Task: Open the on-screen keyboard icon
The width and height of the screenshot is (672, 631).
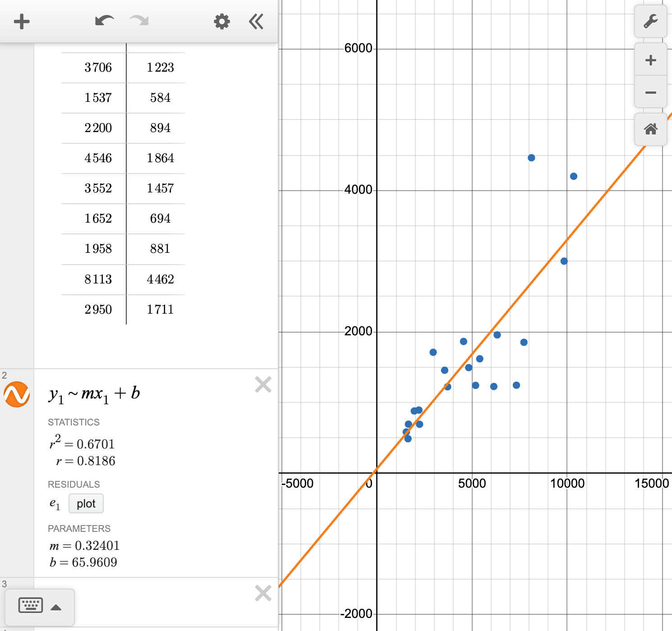Action: click(x=30, y=606)
